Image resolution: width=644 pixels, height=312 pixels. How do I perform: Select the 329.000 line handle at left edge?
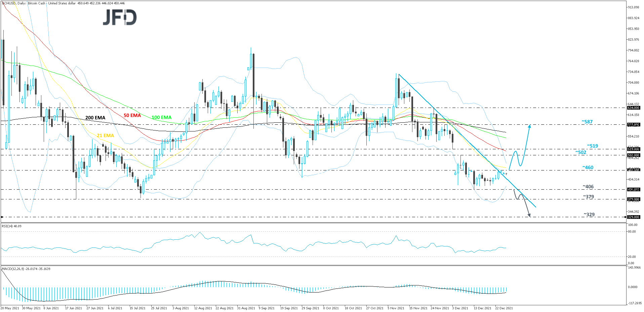tap(2, 217)
